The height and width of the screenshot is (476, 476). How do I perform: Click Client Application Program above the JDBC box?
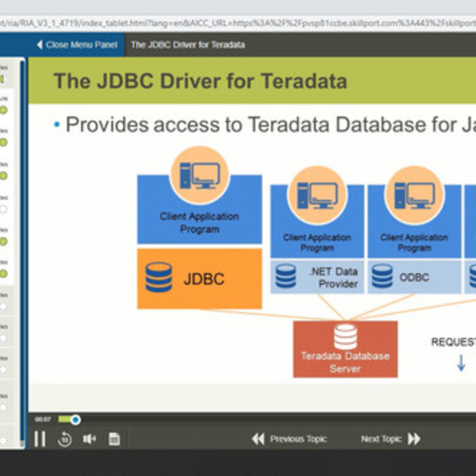199,223
